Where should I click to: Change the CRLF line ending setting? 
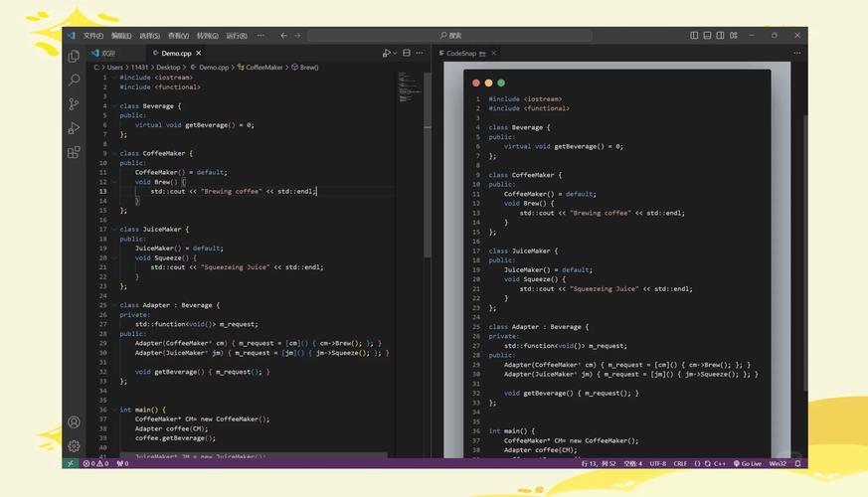pos(680,463)
